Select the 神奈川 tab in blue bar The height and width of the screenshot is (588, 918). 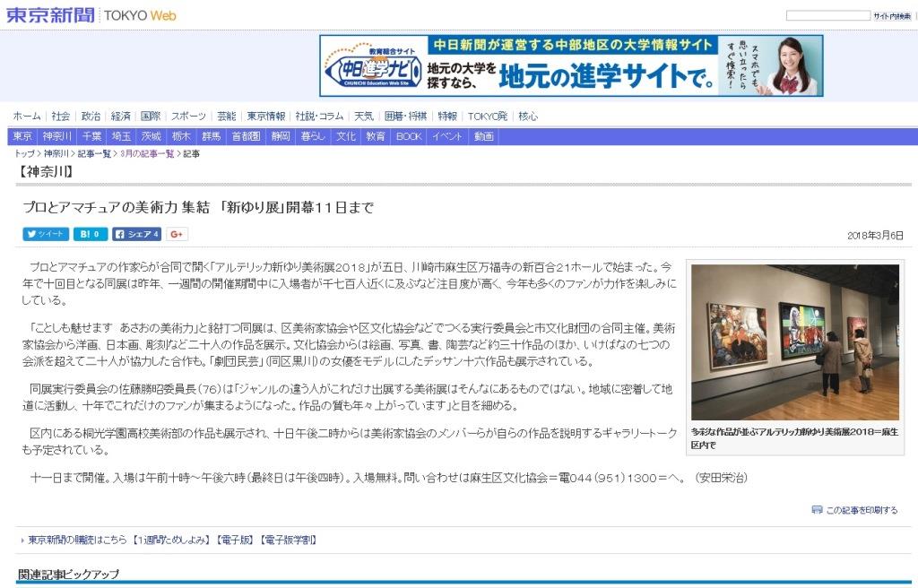click(58, 136)
